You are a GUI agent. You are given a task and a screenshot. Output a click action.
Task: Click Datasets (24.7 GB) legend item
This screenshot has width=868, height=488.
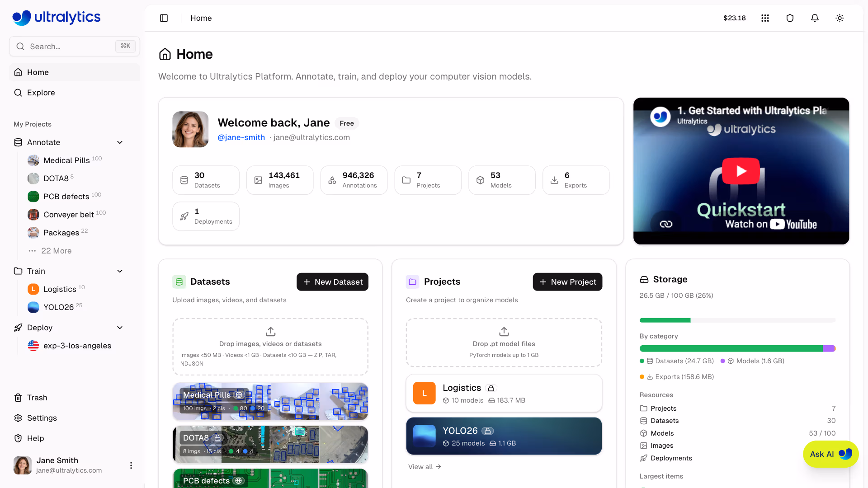pos(677,361)
